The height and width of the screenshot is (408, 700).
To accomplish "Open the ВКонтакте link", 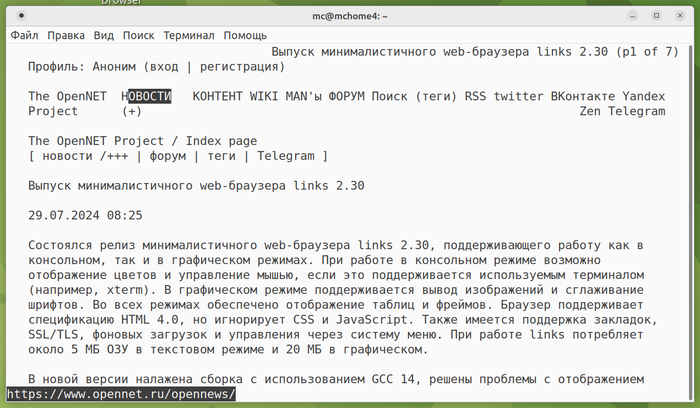I will click(583, 96).
